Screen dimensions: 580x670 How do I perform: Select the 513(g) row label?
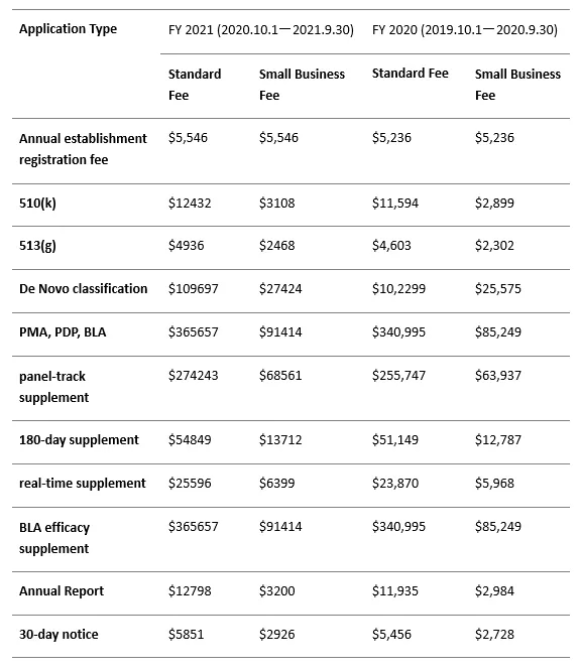38,246
